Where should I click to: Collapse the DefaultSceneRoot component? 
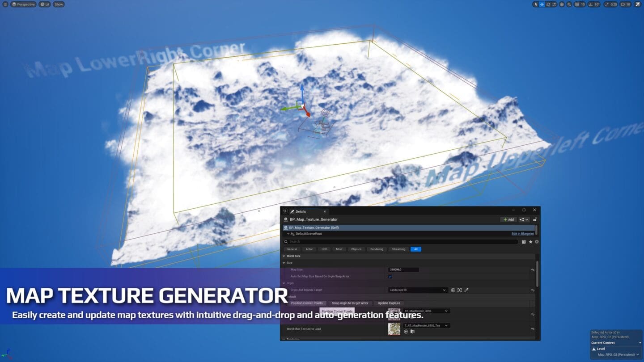[288, 234]
